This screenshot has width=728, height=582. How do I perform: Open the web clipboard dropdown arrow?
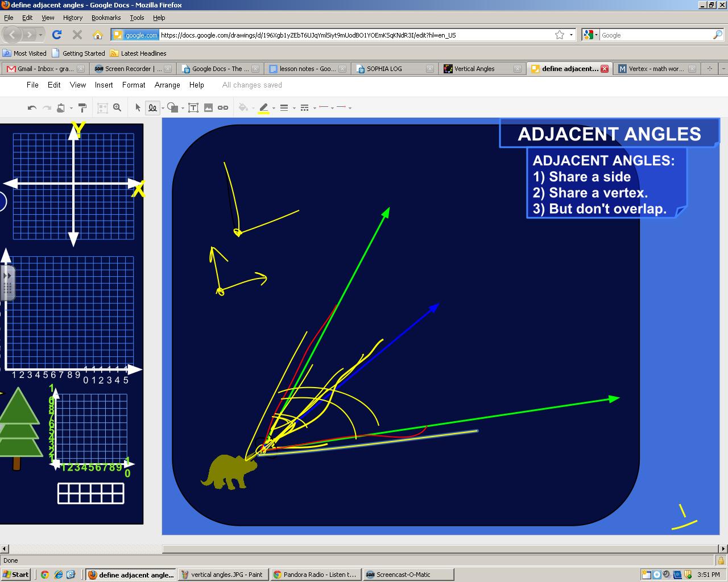pos(71,108)
